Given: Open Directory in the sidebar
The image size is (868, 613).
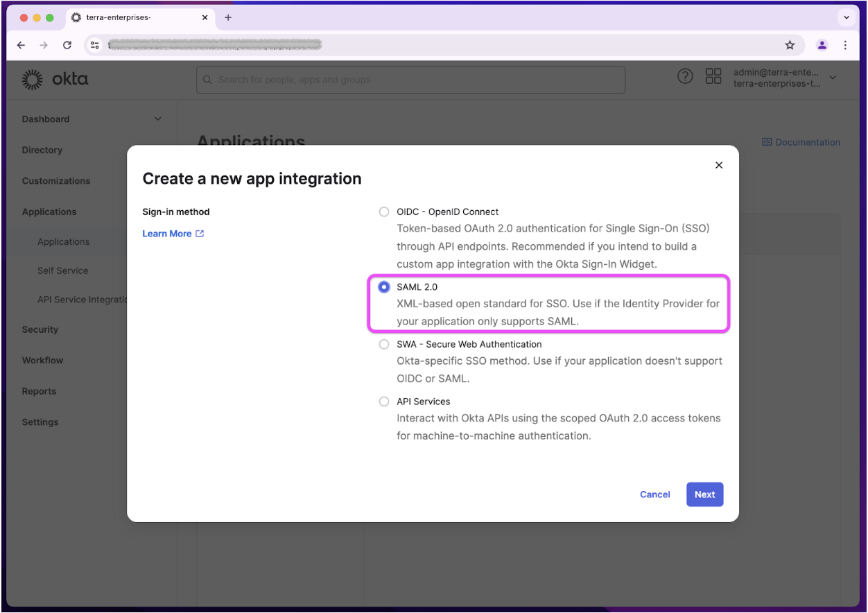Looking at the screenshot, I should (x=42, y=150).
